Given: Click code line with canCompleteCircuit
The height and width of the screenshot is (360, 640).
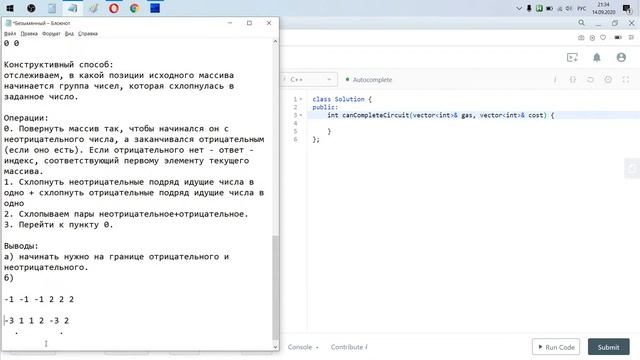Looking at the screenshot, I should point(440,115).
